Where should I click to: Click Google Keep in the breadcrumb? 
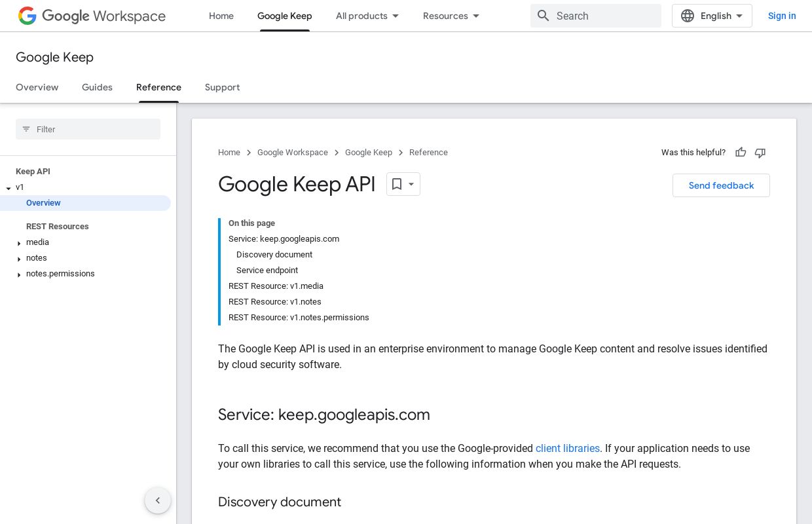[369, 153]
